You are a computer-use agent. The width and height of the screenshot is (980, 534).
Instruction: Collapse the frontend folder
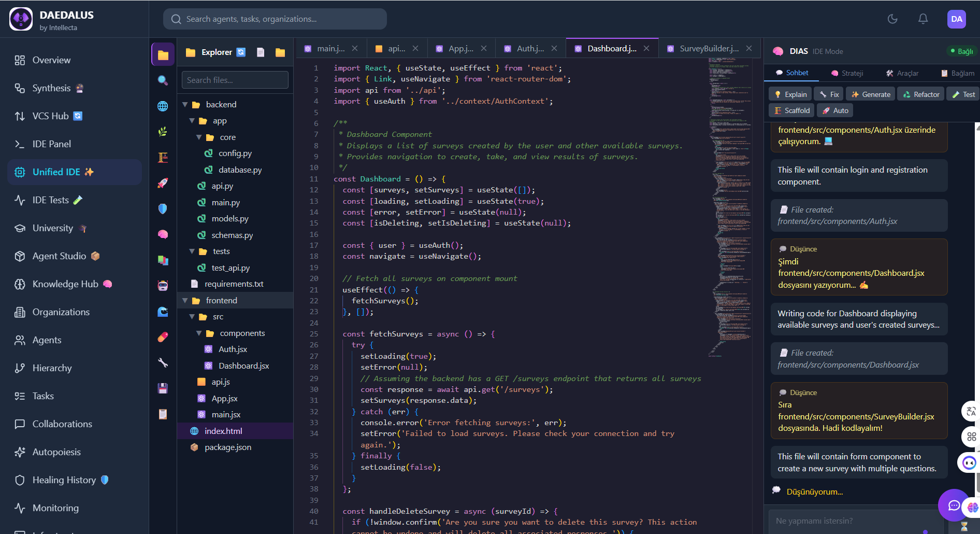coord(185,301)
